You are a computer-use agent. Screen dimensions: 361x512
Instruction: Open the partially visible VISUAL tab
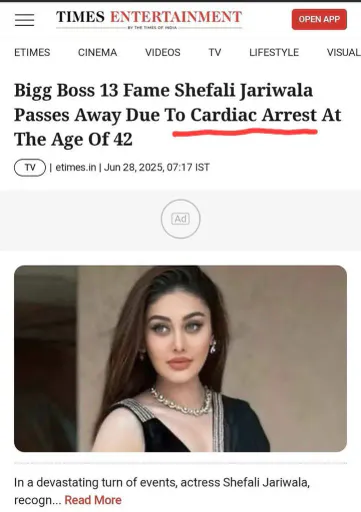click(x=344, y=52)
